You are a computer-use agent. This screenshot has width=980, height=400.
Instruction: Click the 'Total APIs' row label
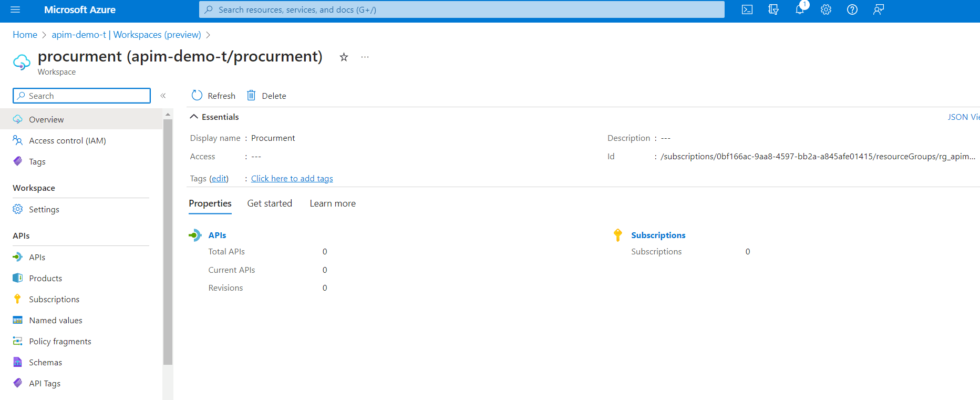point(226,251)
